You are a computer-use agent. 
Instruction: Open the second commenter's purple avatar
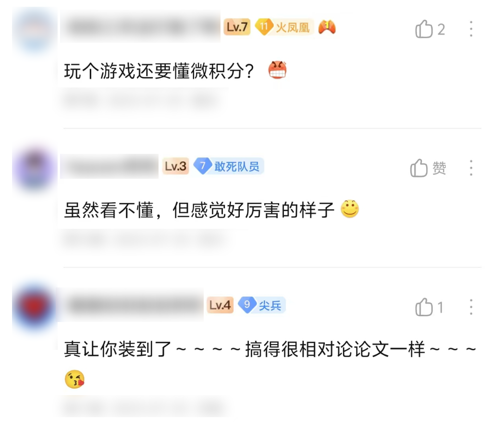pyautogui.click(x=35, y=168)
